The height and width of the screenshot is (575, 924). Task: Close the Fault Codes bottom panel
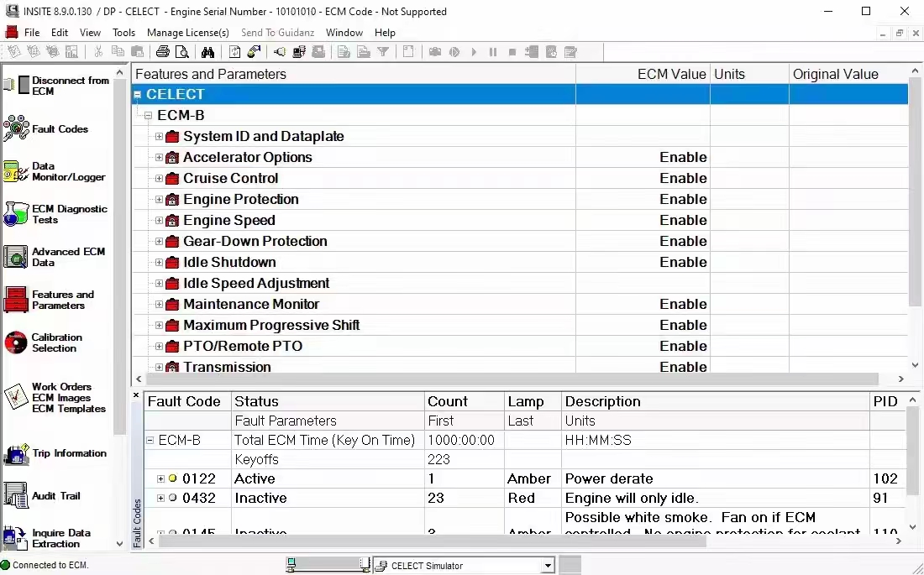136,395
